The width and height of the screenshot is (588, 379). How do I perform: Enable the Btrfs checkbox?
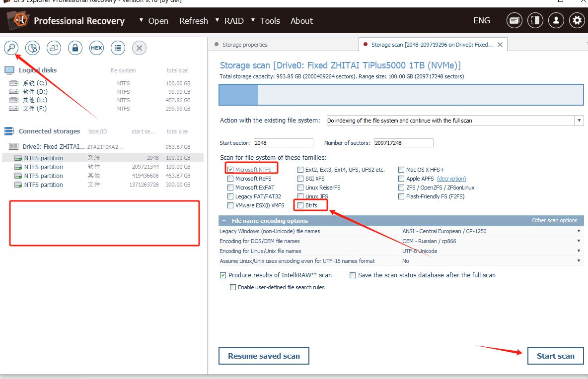pyautogui.click(x=300, y=205)
